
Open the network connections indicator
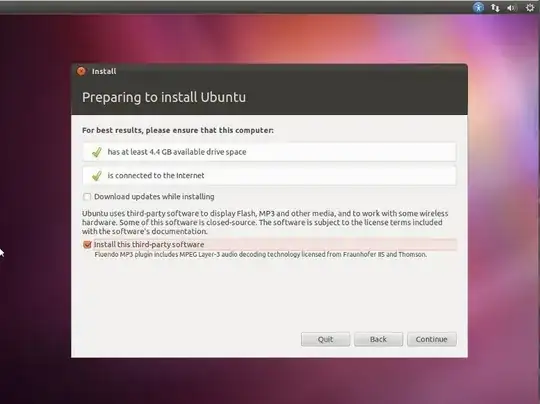pyautogui.click(x=495, y=8)
